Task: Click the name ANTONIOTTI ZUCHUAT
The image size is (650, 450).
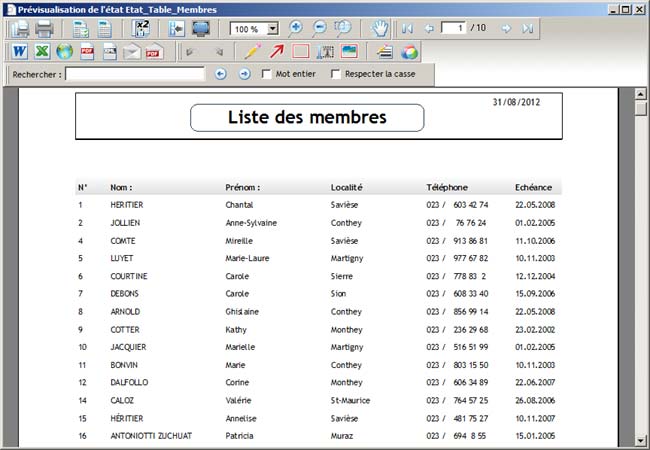Action: click(x=151, y=435)
